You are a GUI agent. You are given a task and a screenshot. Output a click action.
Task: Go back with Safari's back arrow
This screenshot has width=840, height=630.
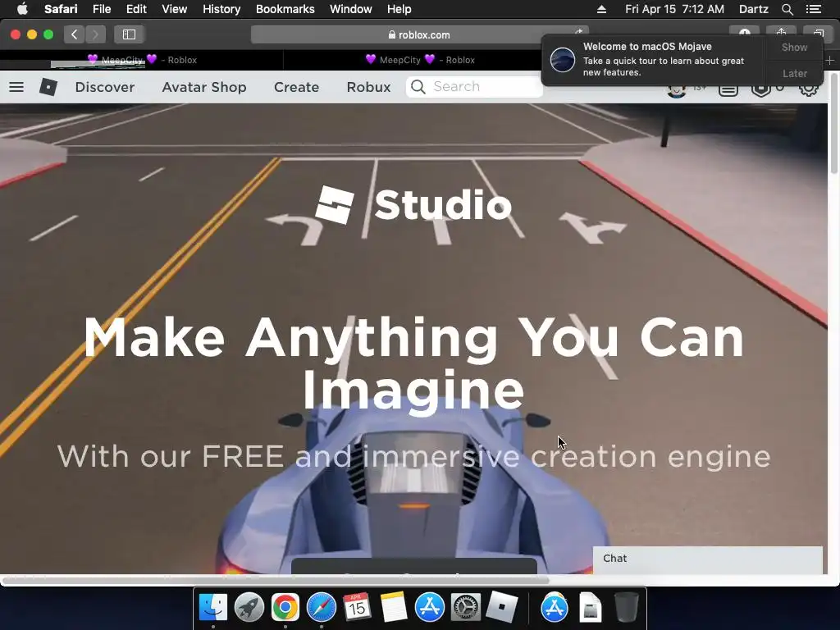click(74, 34)
